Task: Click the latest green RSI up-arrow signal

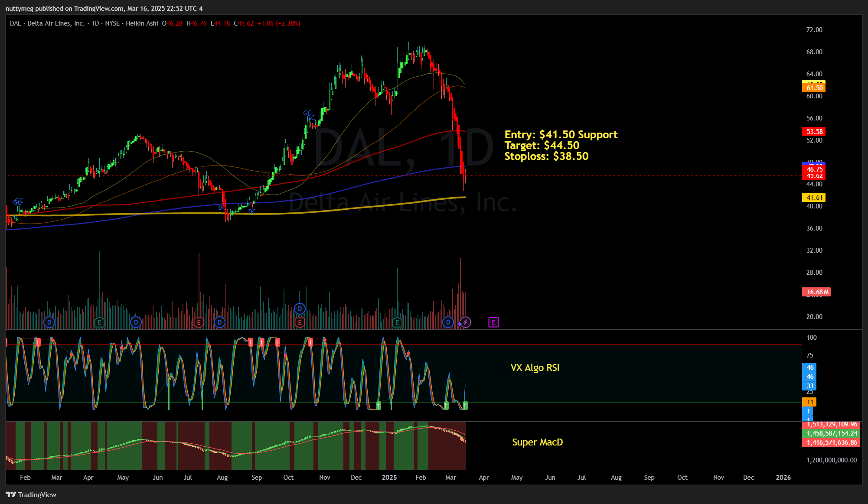Action: coord(465,406)
